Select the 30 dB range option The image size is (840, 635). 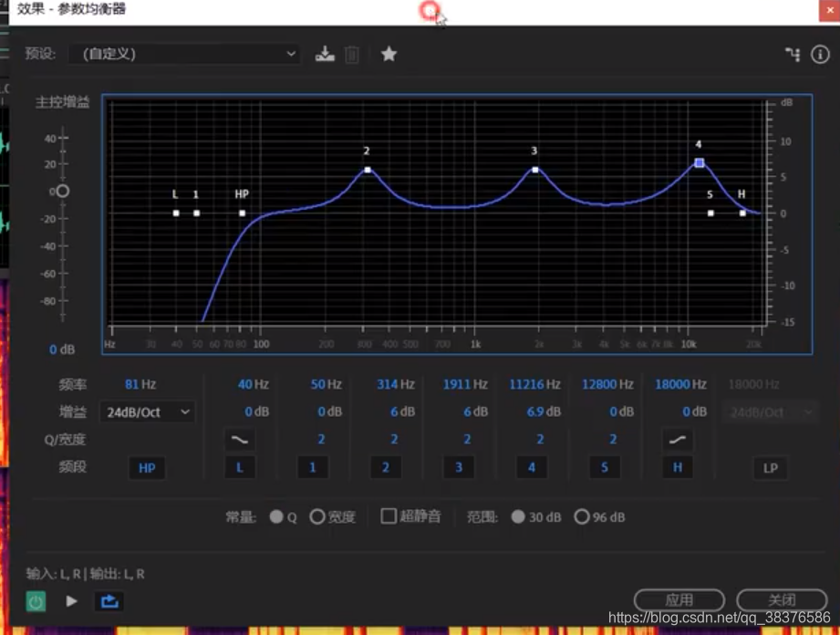(x=518, y=516)
